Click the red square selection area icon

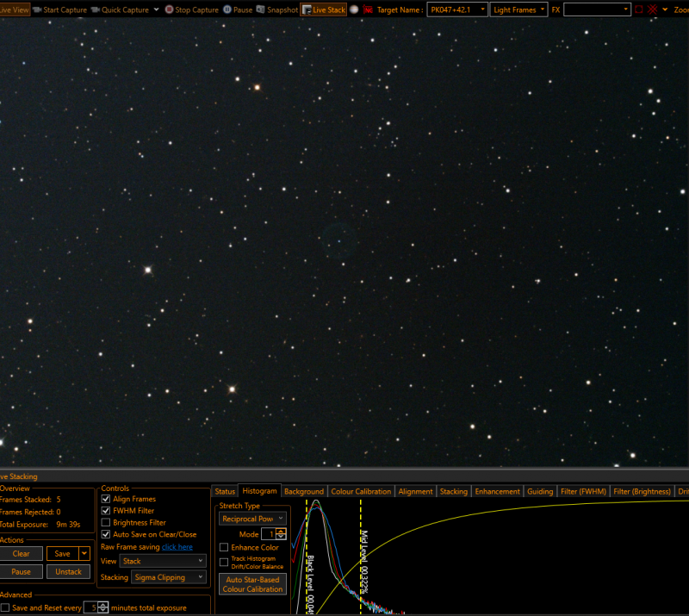pyautogui.click(x=639, y=9)
